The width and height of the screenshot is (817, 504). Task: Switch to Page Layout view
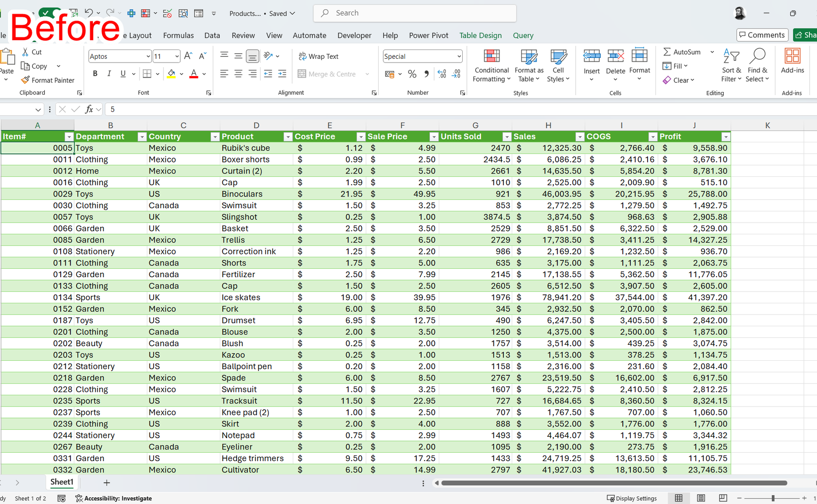(x=701, y=498)
